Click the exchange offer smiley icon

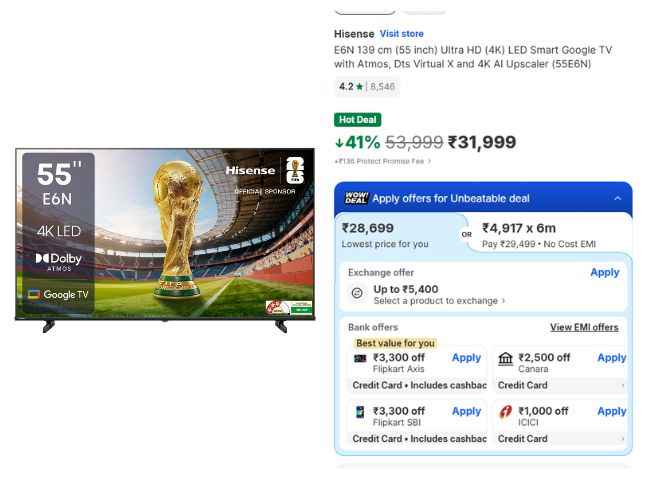tap(357, 293)
